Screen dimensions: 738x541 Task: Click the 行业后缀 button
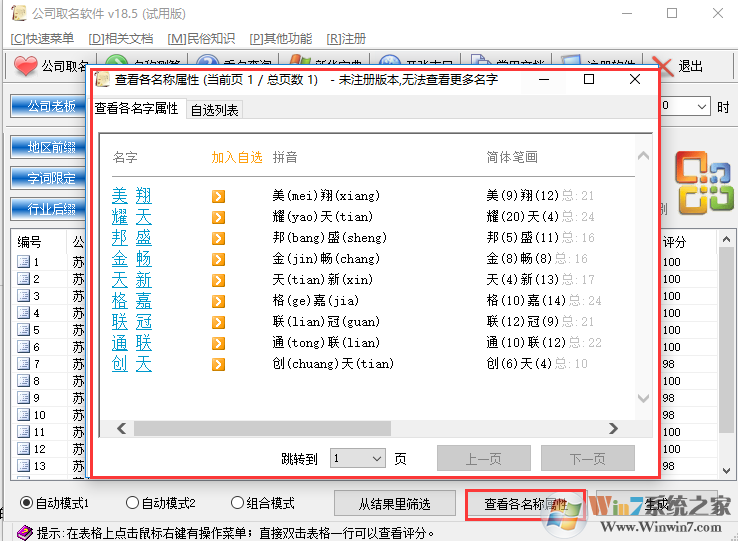click(48, 208)
